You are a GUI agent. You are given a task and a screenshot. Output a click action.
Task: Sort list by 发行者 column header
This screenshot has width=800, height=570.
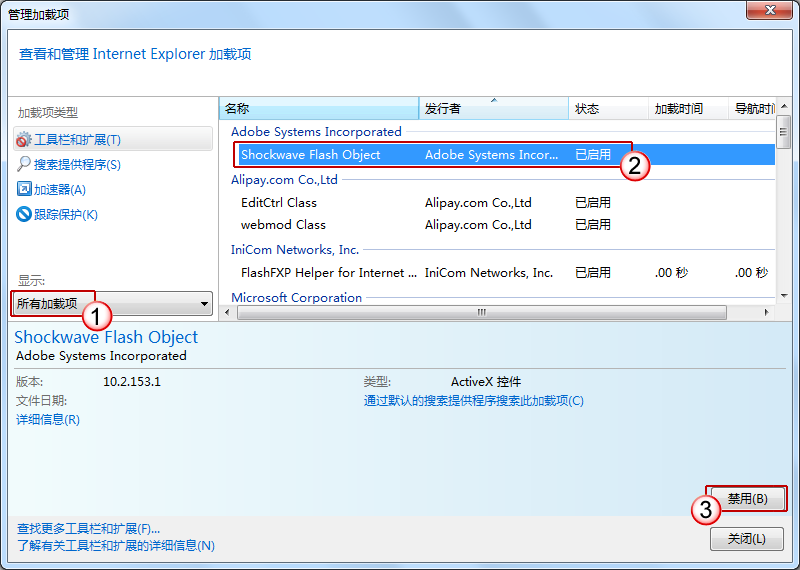(493, 108)
